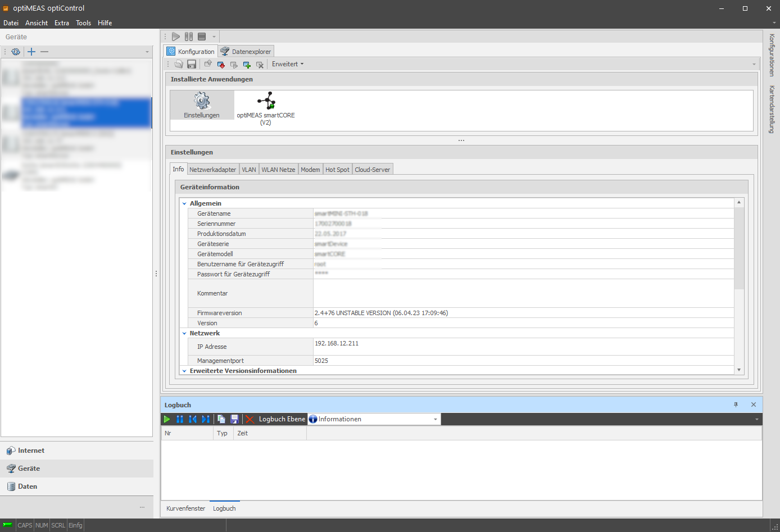Image resolution: width=780 pixels, height=532 pixels.
Task: Pause the Logbuch with the blue pause icon
Action: (x=180, y=419)
